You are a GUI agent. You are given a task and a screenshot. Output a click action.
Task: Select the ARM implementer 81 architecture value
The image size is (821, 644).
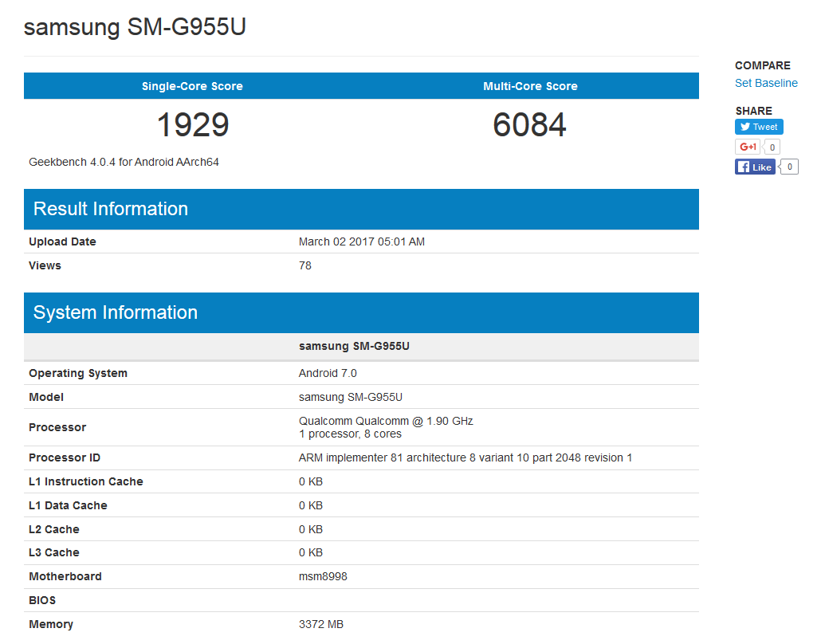tap(465, 457)
